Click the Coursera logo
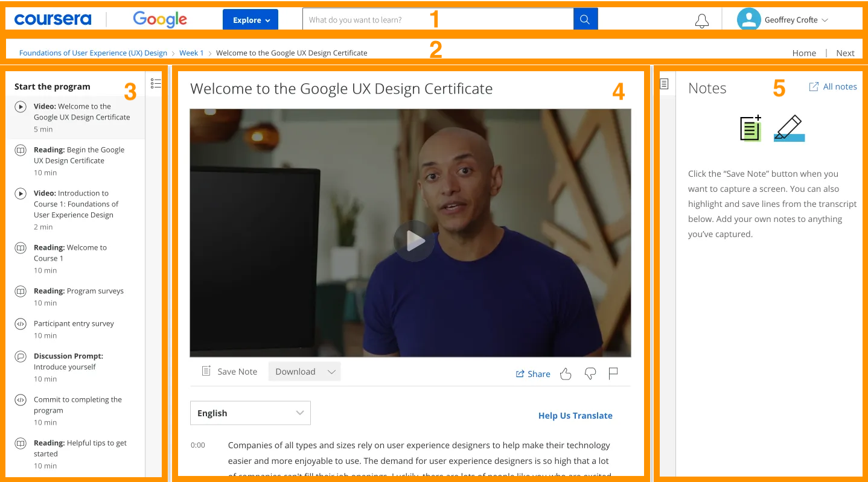Viewport: 868px width, 482px height. [x=53, y=19]
